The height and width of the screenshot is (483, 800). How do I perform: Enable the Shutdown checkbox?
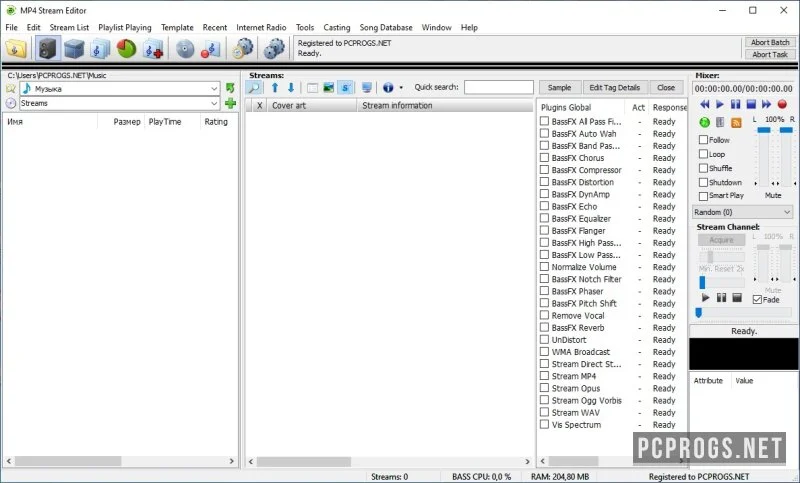[x=704, y=183]
